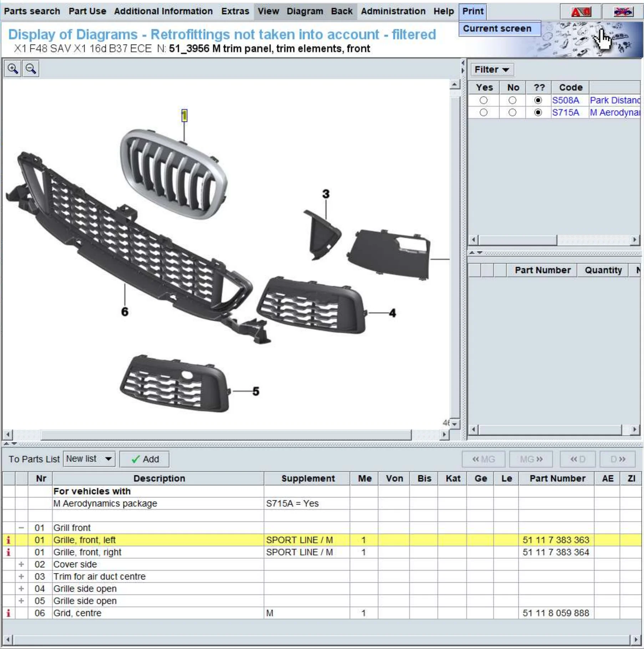Image resolution: width=644 pixels, height=649 pixels.
Task: Expand 03 Trim for air duct centre
Action: (21, 576)
